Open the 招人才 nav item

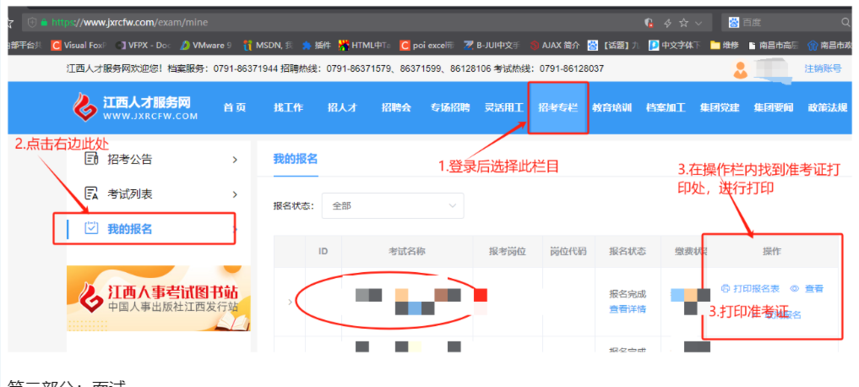click(x=342, y=107)
